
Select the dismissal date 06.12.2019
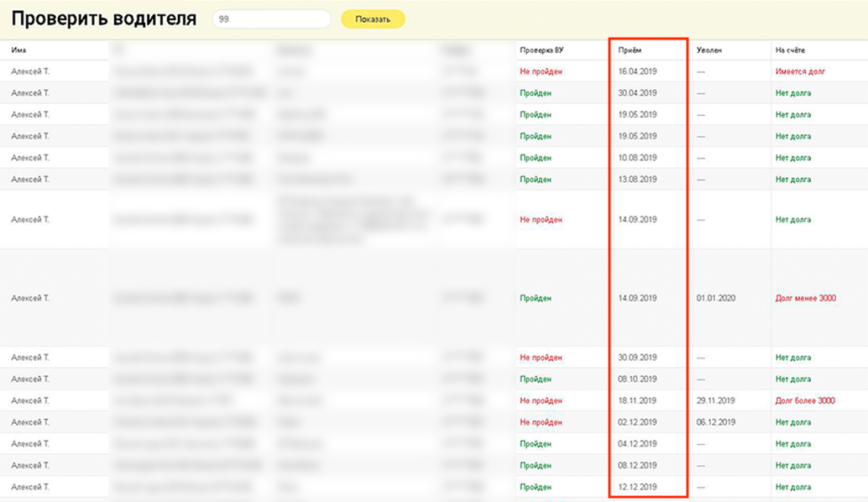(716, 422)
